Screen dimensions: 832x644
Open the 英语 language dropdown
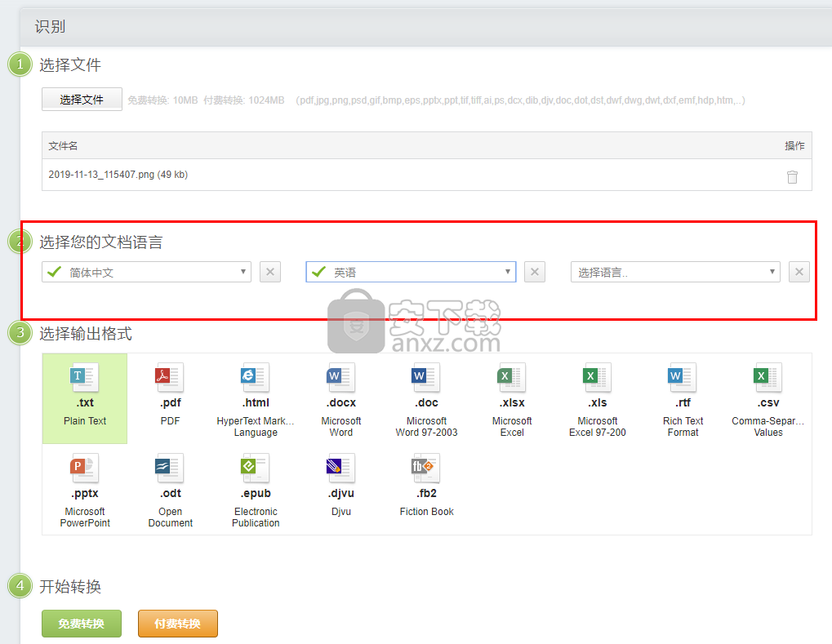tap(411, 272)
